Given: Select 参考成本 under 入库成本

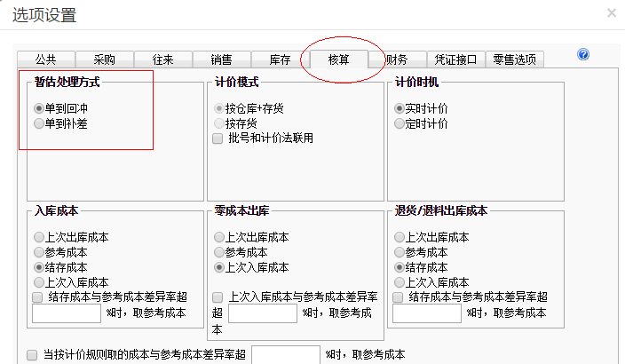Looking at the screenshot, I should (38, 252).
